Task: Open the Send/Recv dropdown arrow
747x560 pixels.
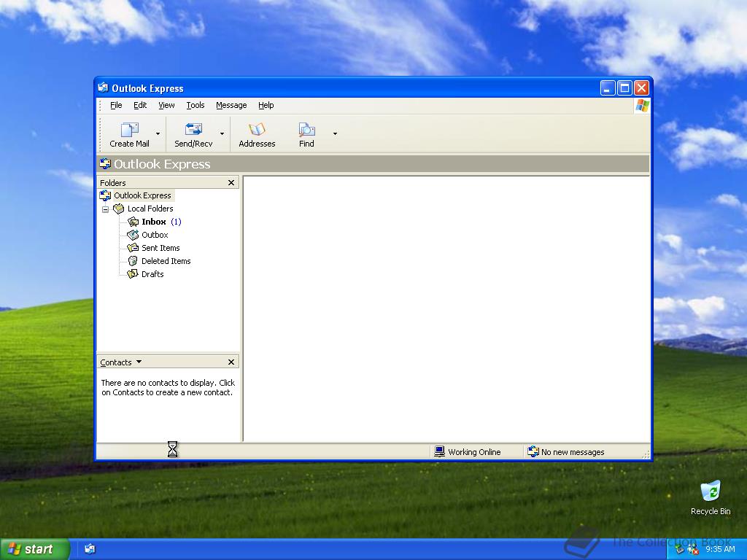Action: pyautogui.click(x=222, y=134)
